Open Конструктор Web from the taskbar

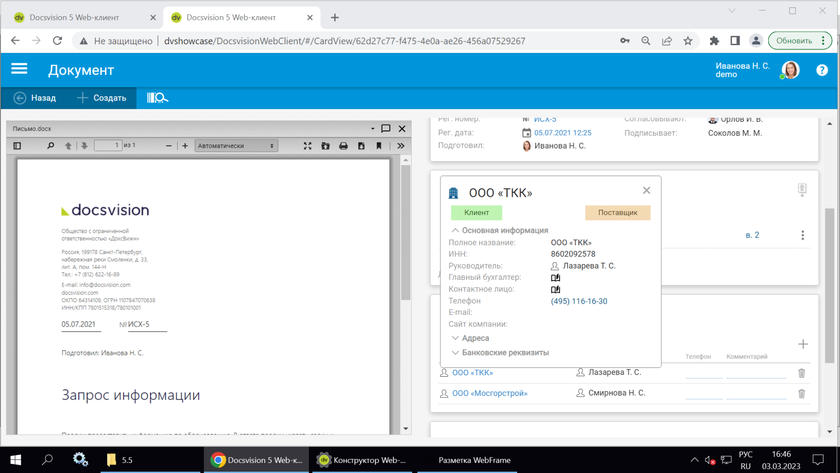(x=361, y=460)
